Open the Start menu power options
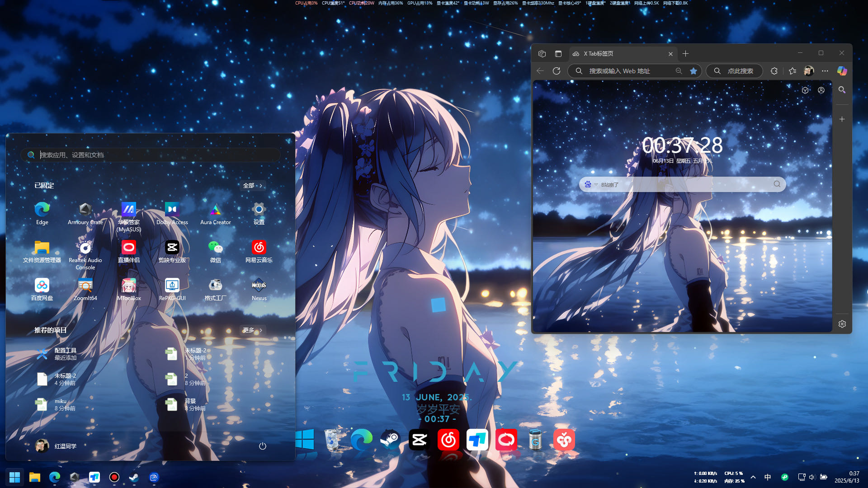This screenshot has width=868, height=488. [x=262, y=446]
